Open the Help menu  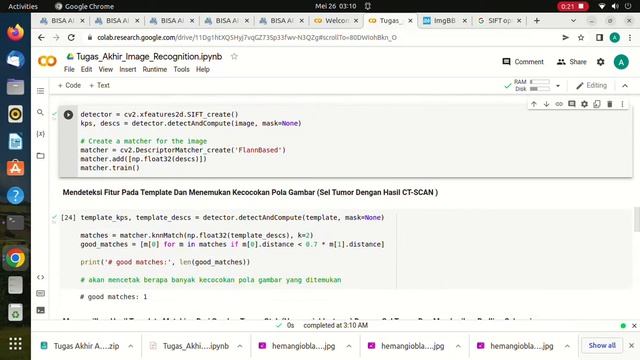pyautogui.click(x=202, y=69)
